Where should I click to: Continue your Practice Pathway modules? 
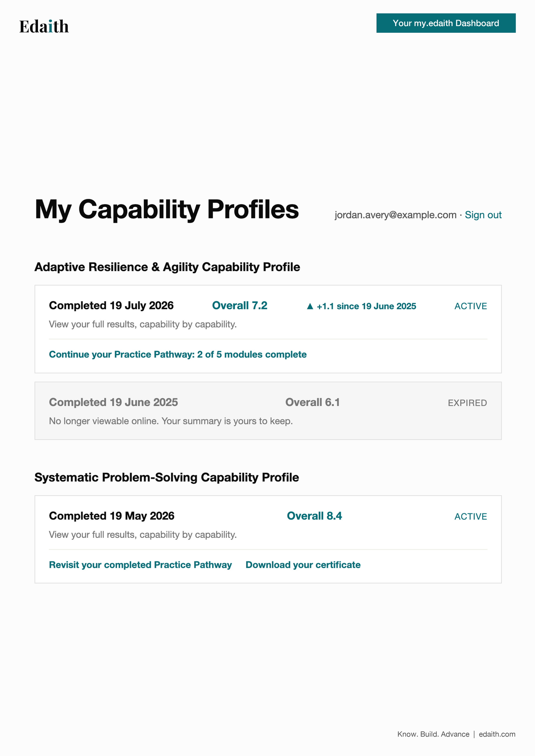(x=178, y=354)
